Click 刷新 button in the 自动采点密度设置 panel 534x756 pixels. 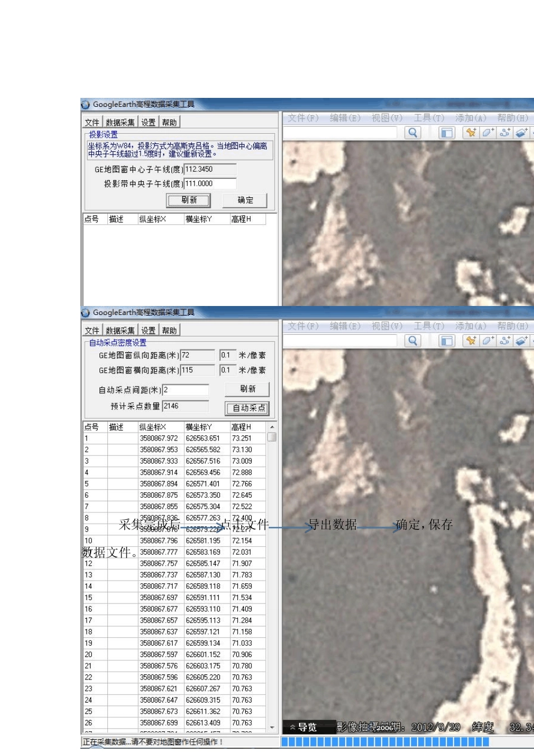tap(247, 389)
